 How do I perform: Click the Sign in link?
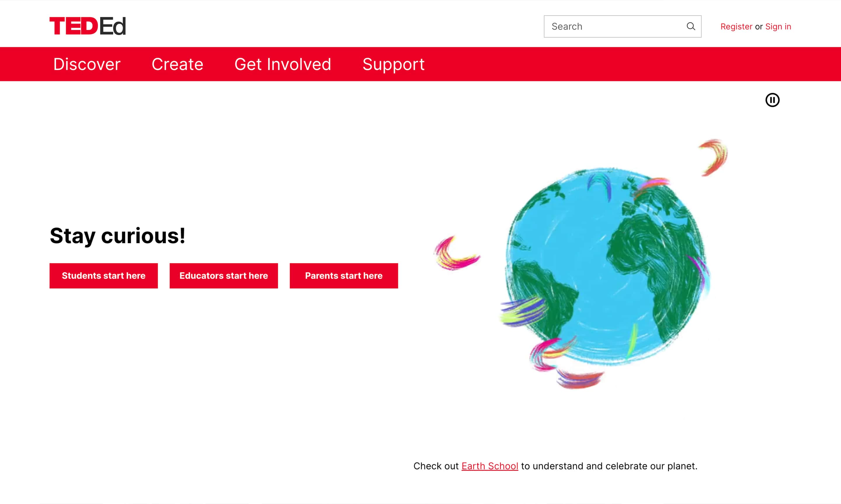(x=778, y=27)
